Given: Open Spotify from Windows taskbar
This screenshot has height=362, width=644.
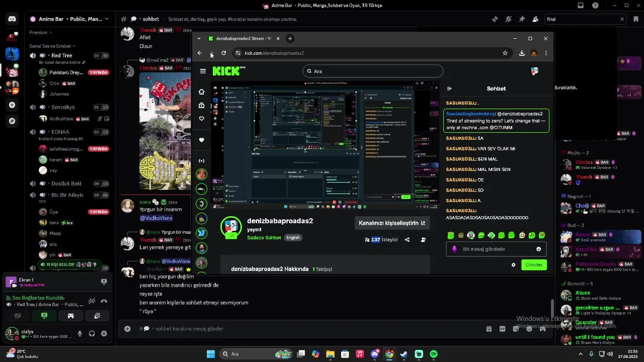Looking at the screenshot, I should pyautogui.click(x=434, y=354).
